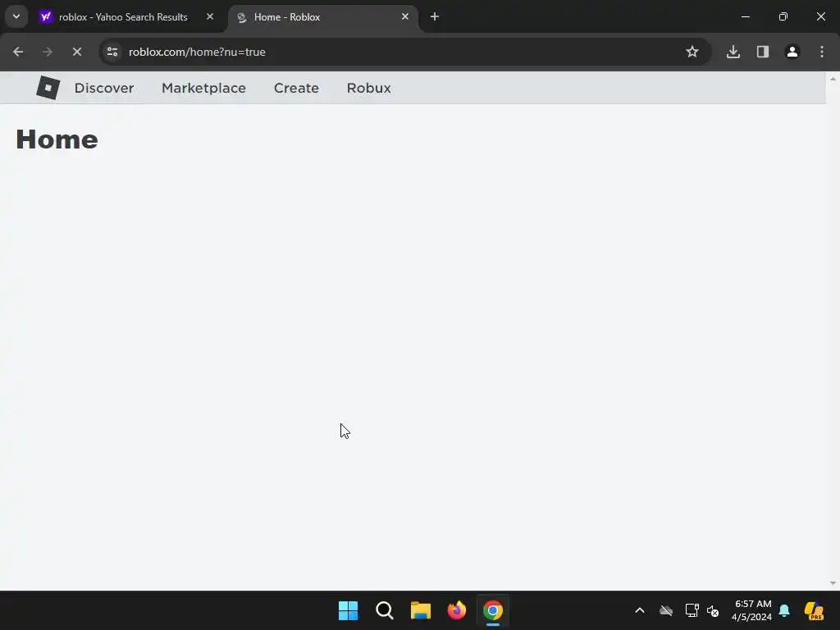View site information icon in address bar
The height and width of the screenshot is (630, 840).
click(112, 52)
